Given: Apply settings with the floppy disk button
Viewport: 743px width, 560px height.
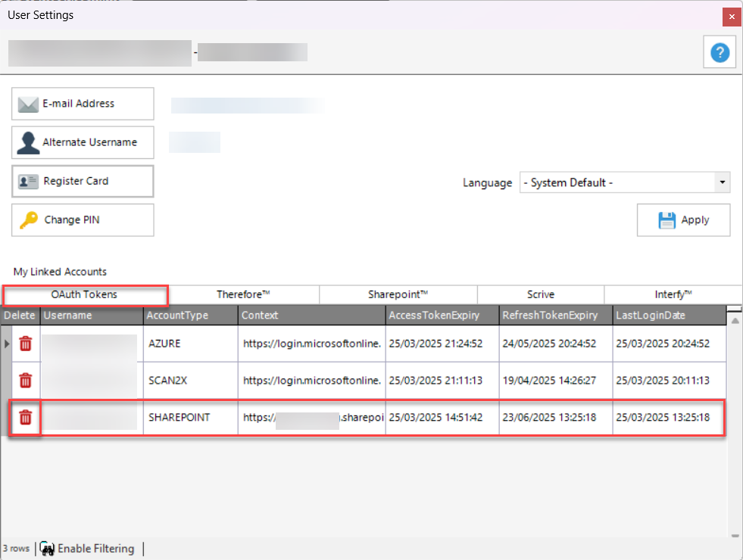Looking at the screenshot, I should (683, 220).
